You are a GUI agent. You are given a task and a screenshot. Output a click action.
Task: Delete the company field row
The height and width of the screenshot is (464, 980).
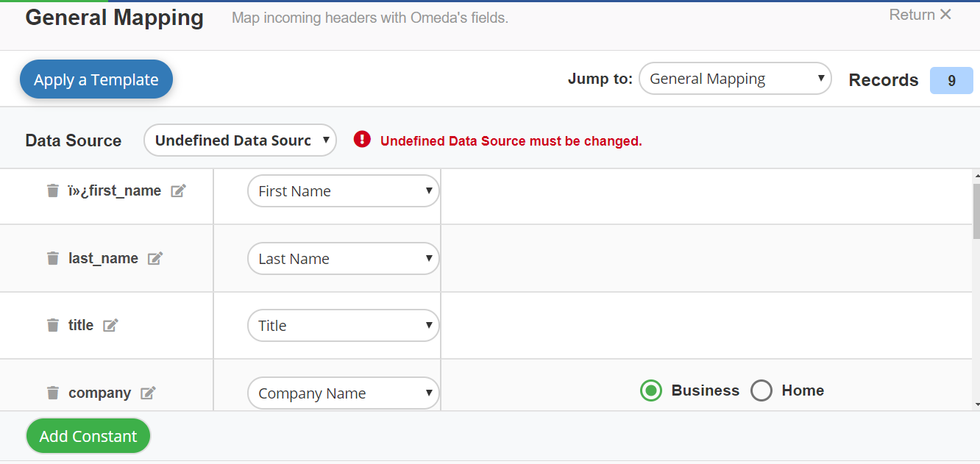click(x=53, y=393)
